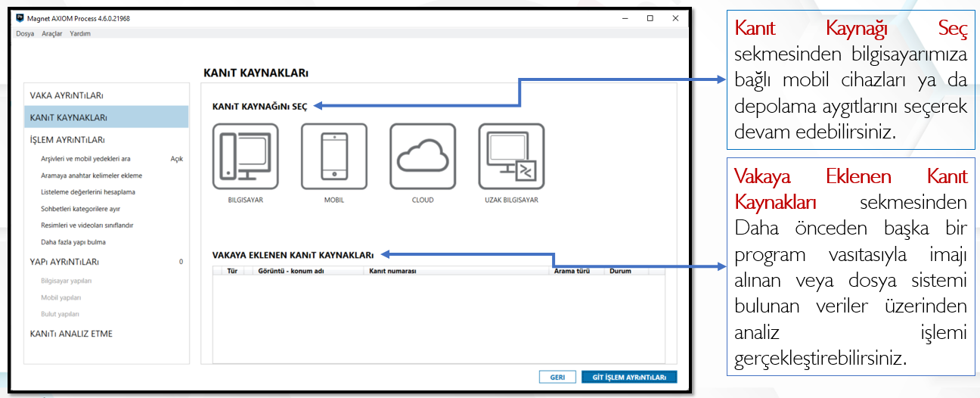Open Resimleri ve videoları sınıflandır

[x=87, y=225]
